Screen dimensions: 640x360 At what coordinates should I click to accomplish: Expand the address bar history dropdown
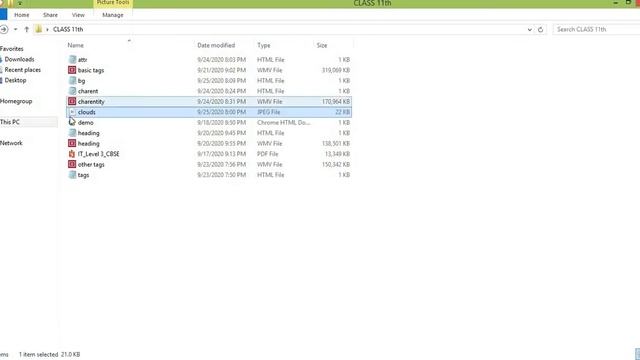pos(529,29)
